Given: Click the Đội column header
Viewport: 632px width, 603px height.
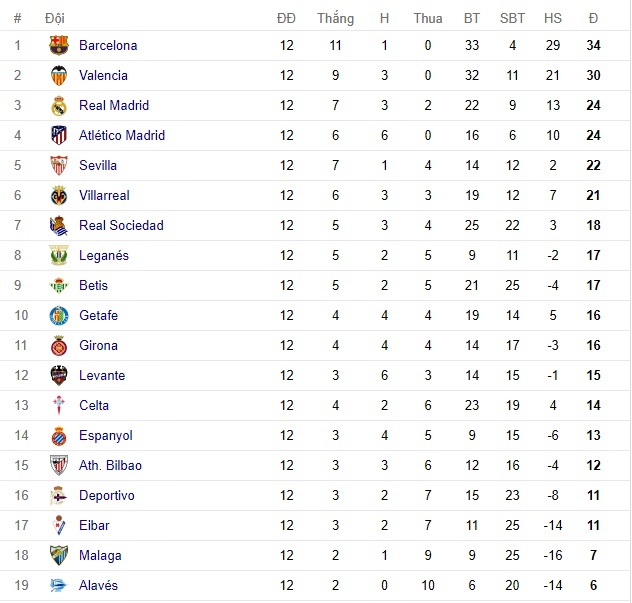Looking at the screenshot, I should pyautogui.click(x=56, y=18).
